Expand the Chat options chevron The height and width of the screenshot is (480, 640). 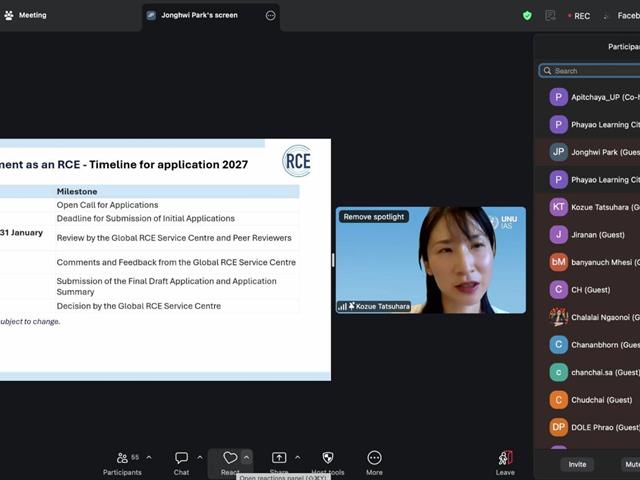click(200, 458)
